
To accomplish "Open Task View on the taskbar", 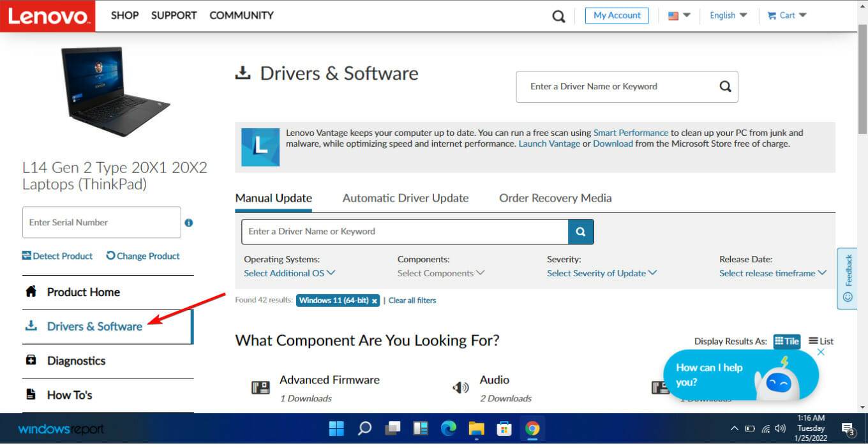I will point(393,428).
